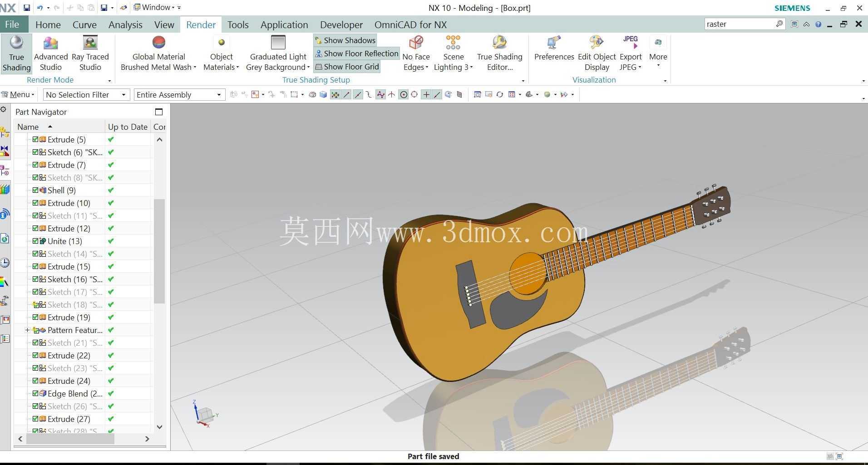Image resolution: width=868 pixels, height=465 pixels.
Task: Open Advanced Studio render mode
Action: point(51,54)
